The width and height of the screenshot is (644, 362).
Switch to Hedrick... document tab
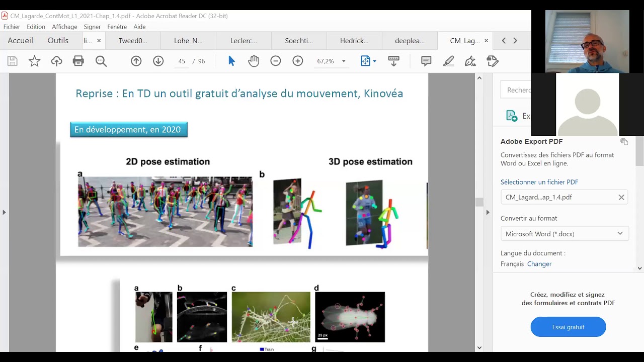[354, 41]
